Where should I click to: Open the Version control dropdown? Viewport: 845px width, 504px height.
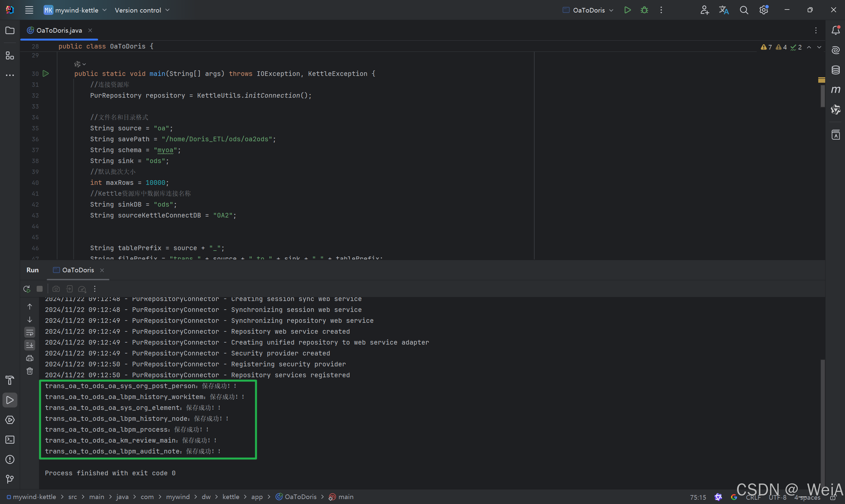pyautogui.click(x=142, y=10)
